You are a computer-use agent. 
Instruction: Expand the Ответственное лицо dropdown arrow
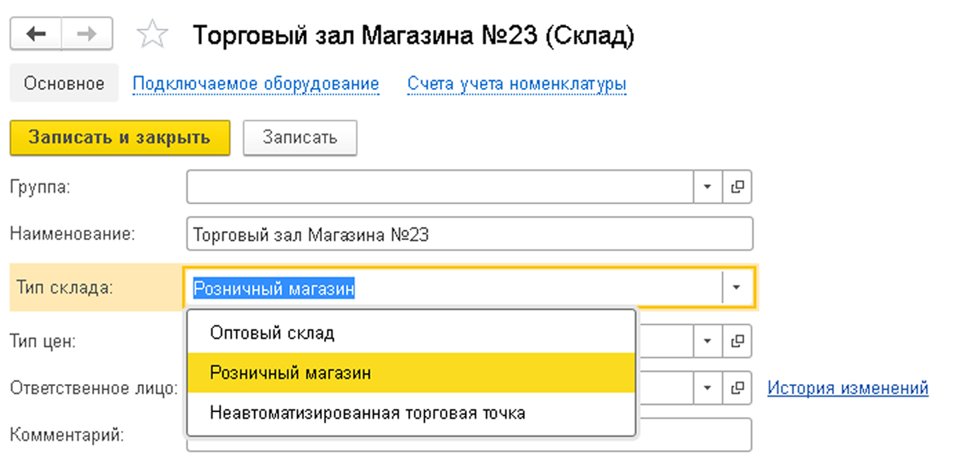click(707, 388)
